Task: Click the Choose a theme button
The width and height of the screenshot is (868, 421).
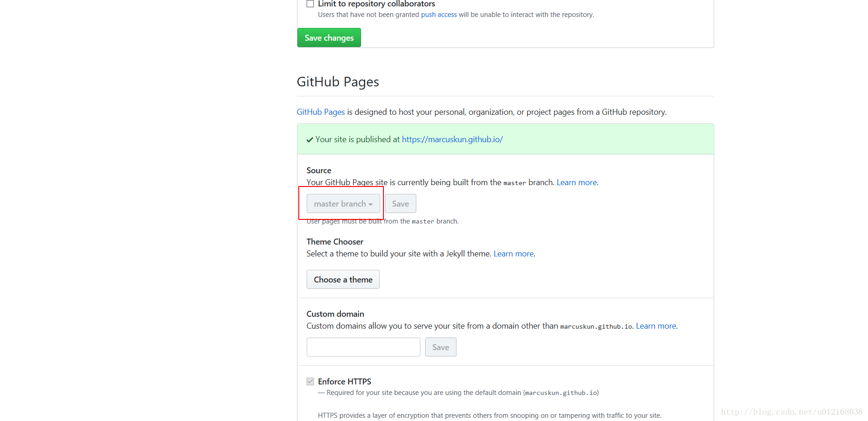Action: 343,279
